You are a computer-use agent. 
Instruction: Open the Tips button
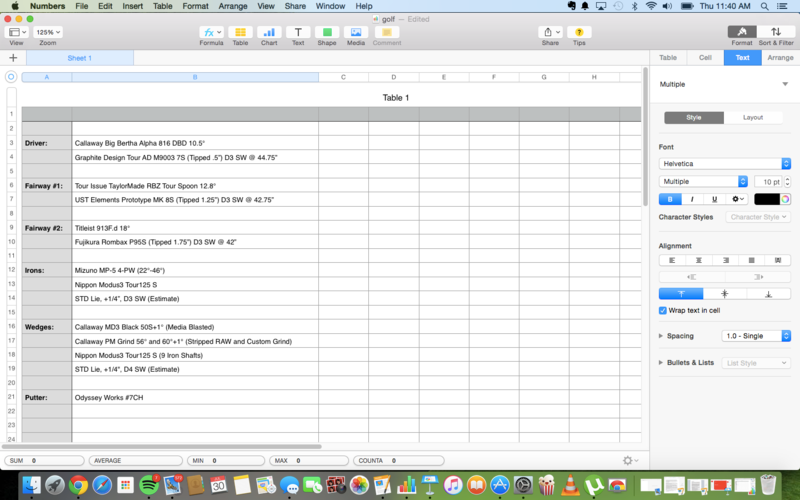click(x=579, y=32)
